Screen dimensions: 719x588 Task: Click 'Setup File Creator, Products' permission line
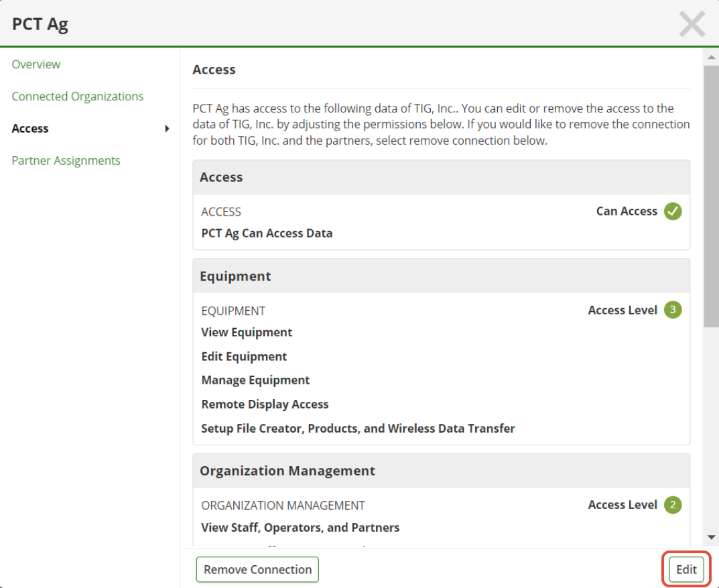coord(358,429)
